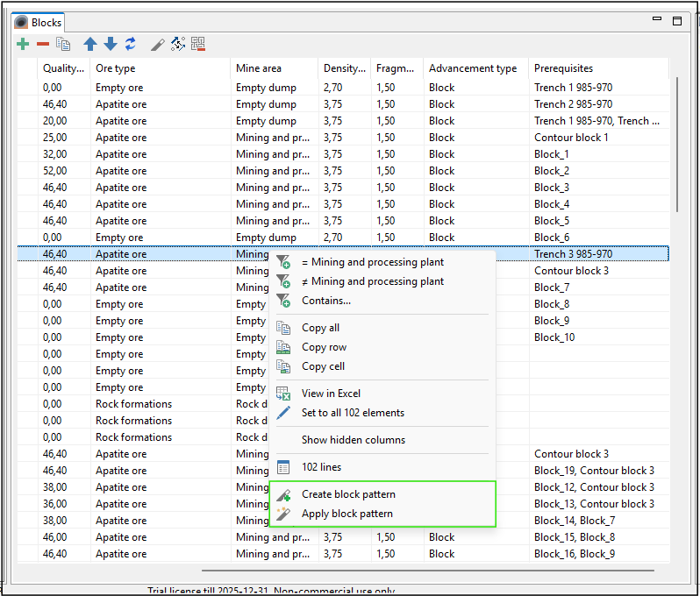Viewport: 700px width, 596px height.
Task: Click the toolbar icon right of the pencil
Action: click(178, 44)
